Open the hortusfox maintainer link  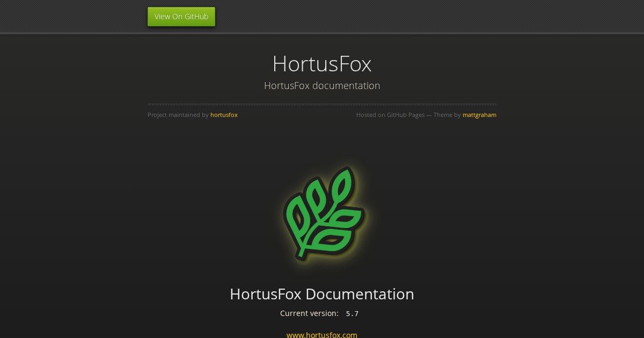click(x=224, y=115)
